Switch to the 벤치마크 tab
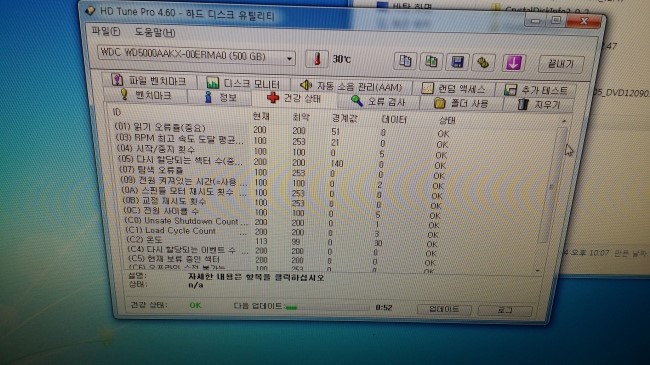The width and height of the screenshot is (650, 365). (x=147, y=95)
